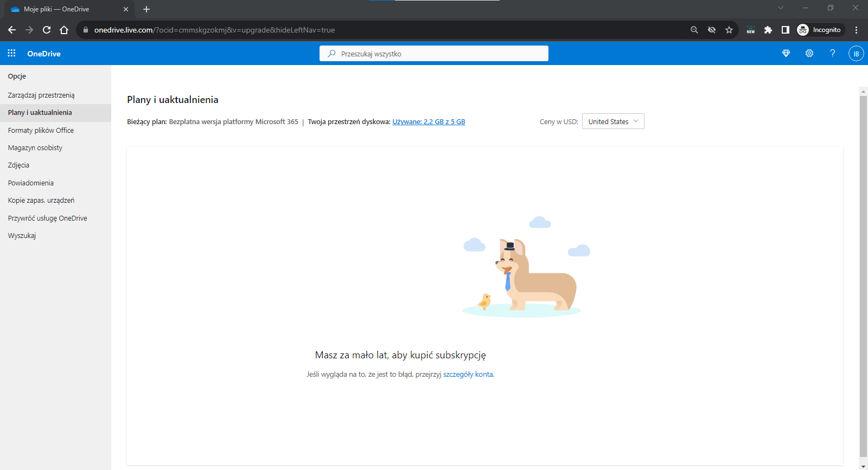Close the Moje pliki — OneDrive tab
Viewport: 868px width, 470px height.
pos(126,9)
